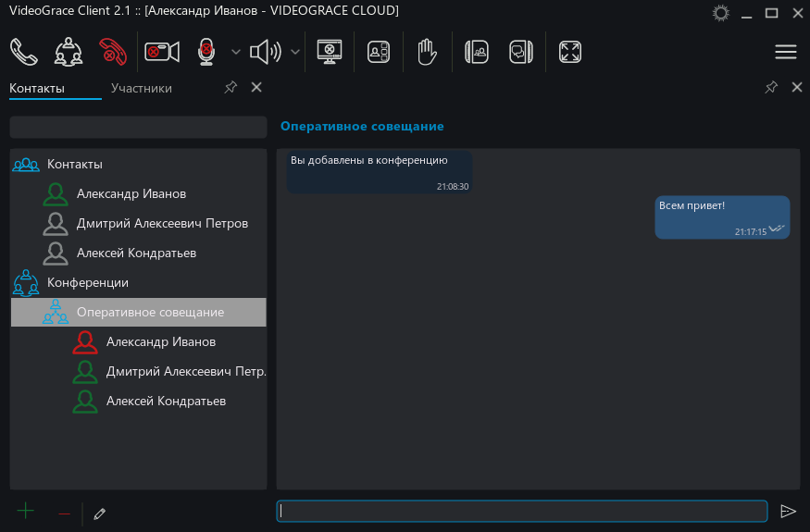Toggle the contacts panel icon
This screenshot has height=532, width=810.
tap(477, 52)
